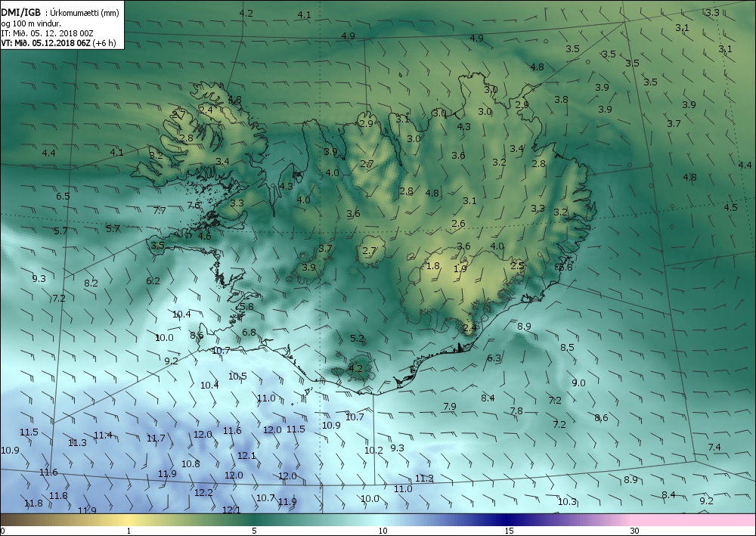
Task: Click the 5.2 value on the map
Action: pos(357,339)
